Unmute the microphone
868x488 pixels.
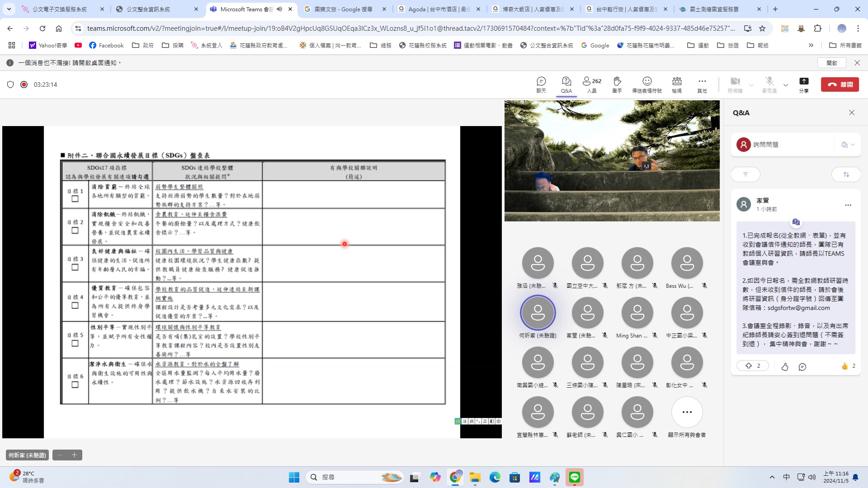[x=769, y=84]
